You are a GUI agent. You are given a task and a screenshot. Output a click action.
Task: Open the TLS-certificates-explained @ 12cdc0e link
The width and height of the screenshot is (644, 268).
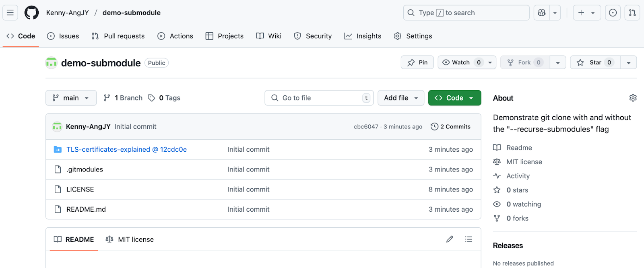(x=126, y=149)
